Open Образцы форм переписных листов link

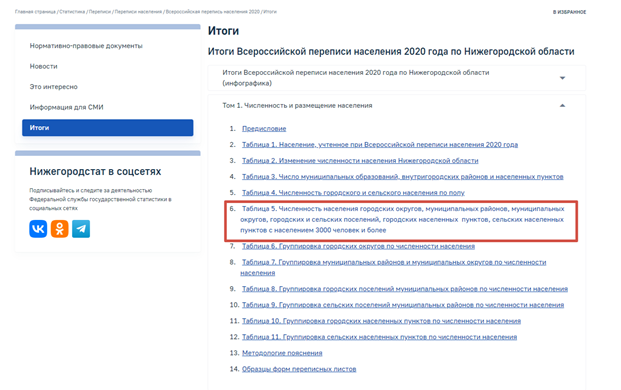(299, 369)
